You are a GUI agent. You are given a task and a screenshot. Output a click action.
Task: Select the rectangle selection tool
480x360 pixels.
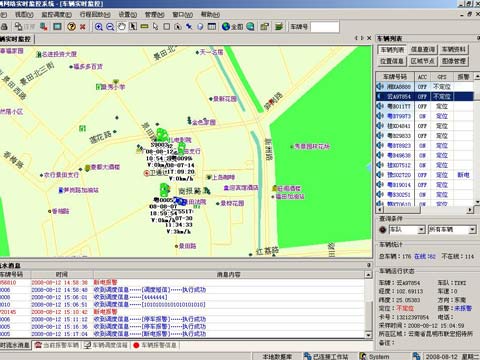pos(167,27)
